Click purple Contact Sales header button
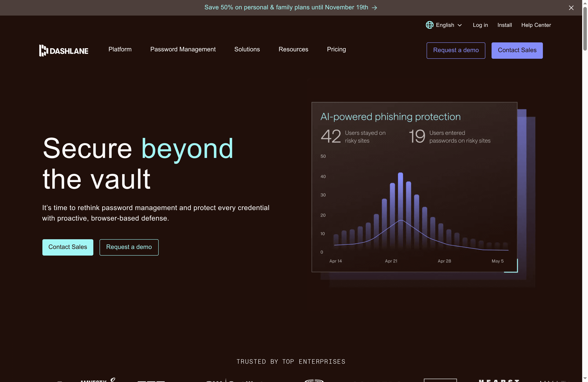Viewport: 588px width, 382px height. pyautogui.click(x=517, y=50)
